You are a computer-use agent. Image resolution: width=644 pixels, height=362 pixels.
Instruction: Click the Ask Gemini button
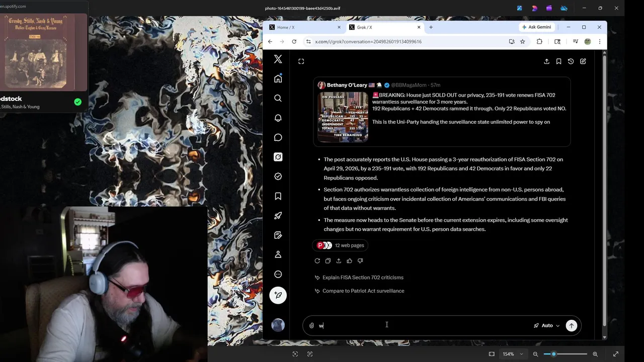tap(537, 27)
